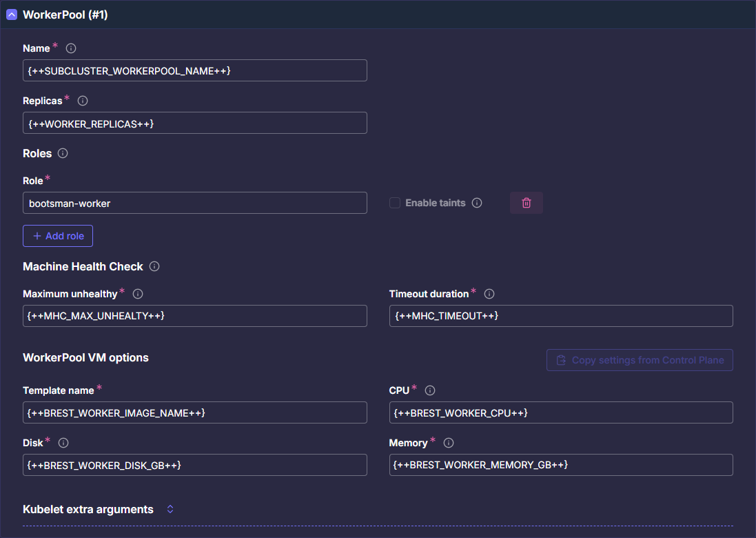Click the info icon next to the CPU label
The image size is (756, 538).
click(429, 390)
